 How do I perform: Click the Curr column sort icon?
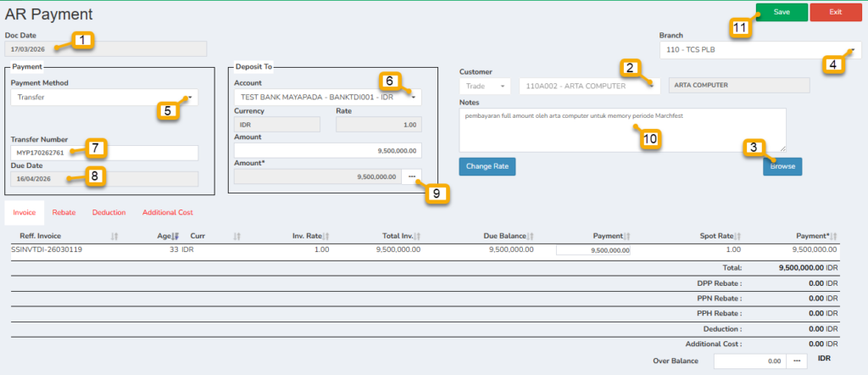tap(237, 235)
